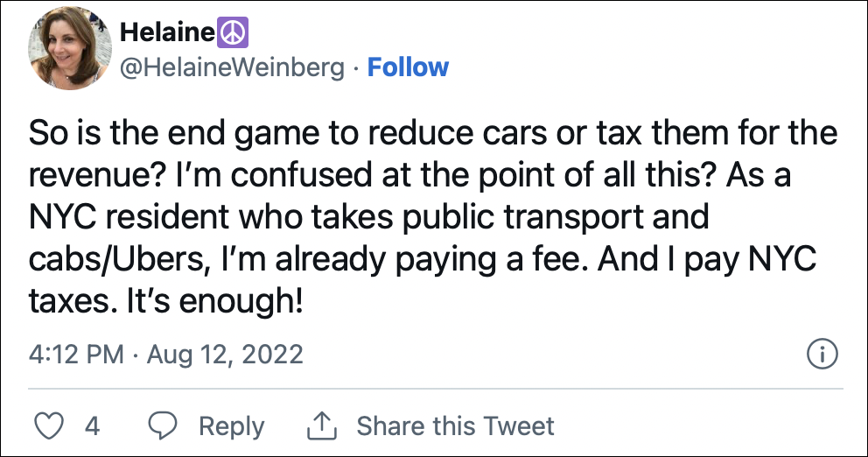The image size is (868, 457).
Task: Click the like count "4"
Action: 92,426
